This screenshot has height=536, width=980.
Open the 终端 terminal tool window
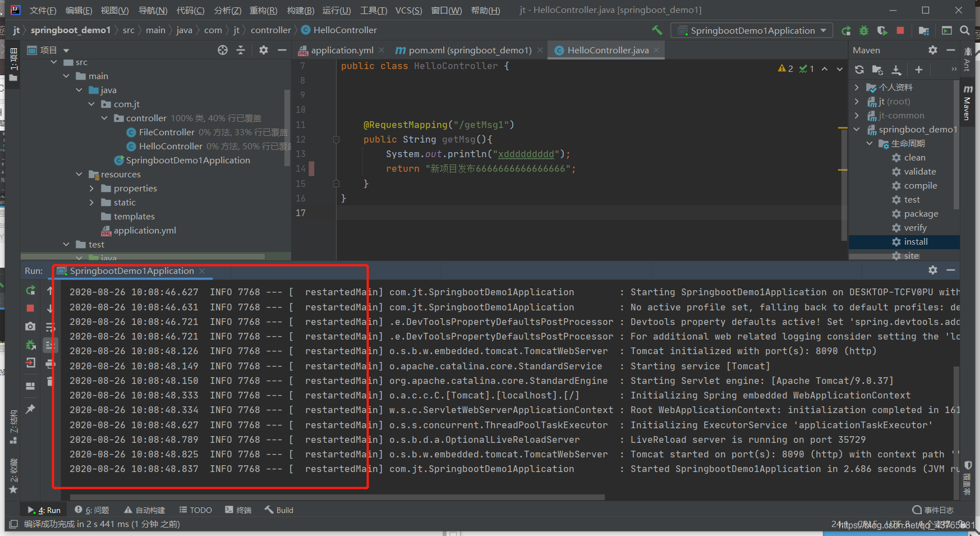coord(238,510)
